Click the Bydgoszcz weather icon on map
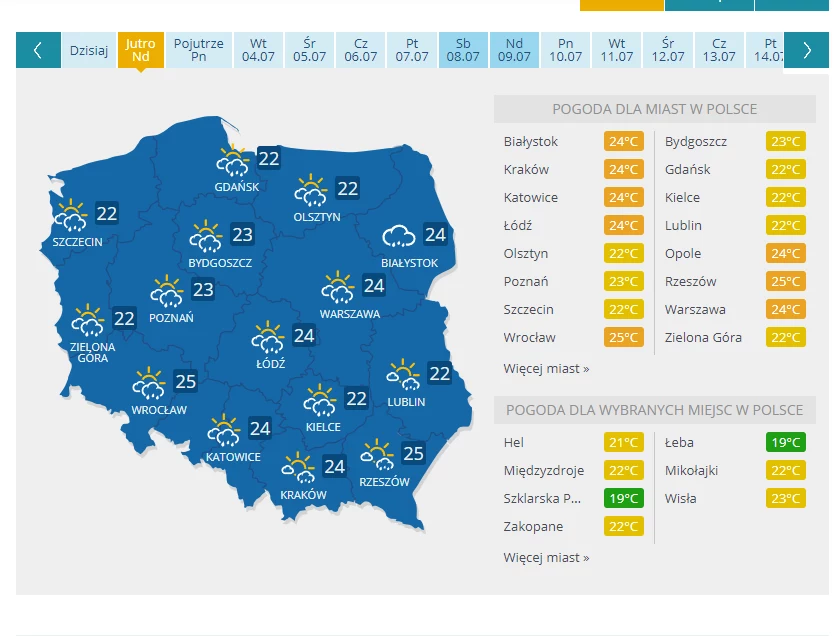The height and width of the screenshot is (636, 834). click(206, 237)
